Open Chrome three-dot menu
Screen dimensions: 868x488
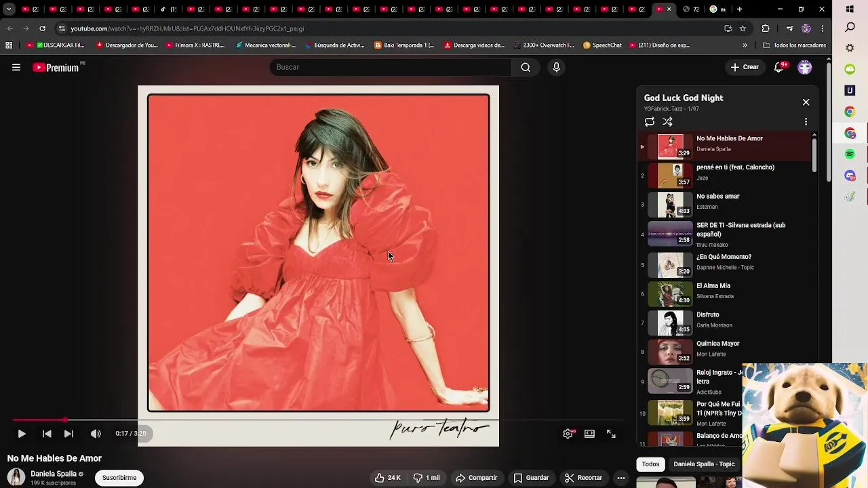pos(822,28)
